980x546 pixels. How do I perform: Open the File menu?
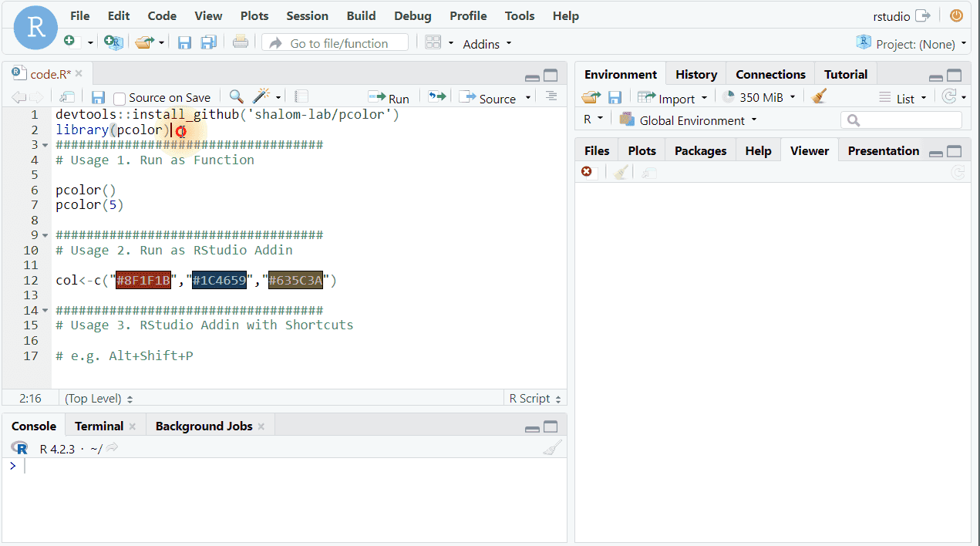coord(79,15)
